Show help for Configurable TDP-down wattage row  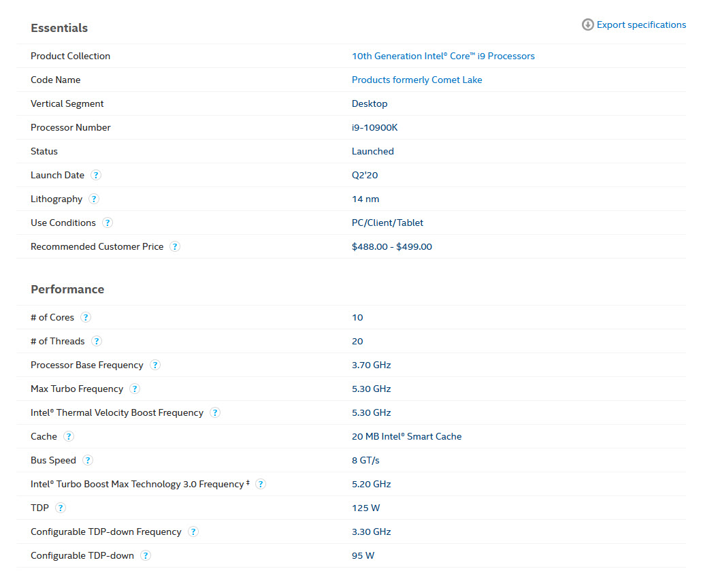point(145,555)
